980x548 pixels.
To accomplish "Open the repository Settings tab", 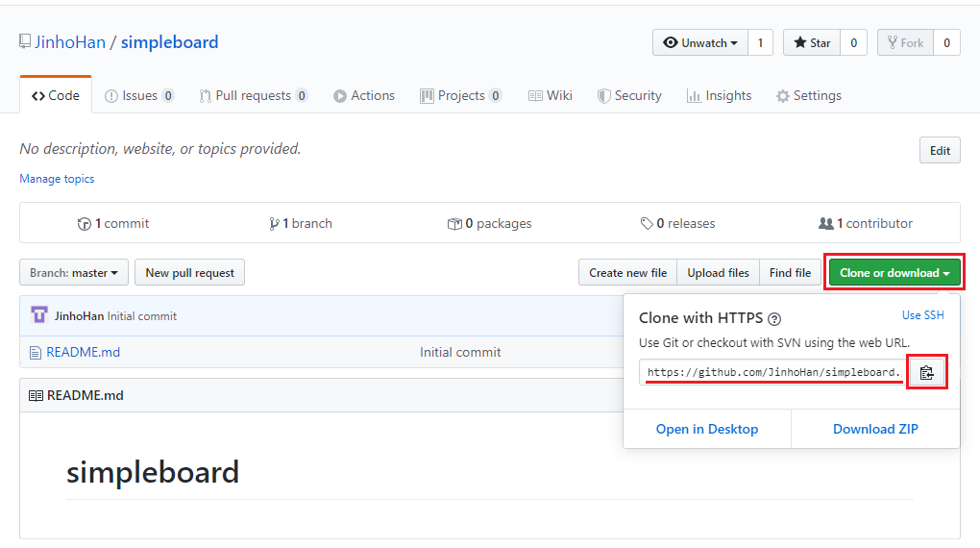I will point(809,96).
